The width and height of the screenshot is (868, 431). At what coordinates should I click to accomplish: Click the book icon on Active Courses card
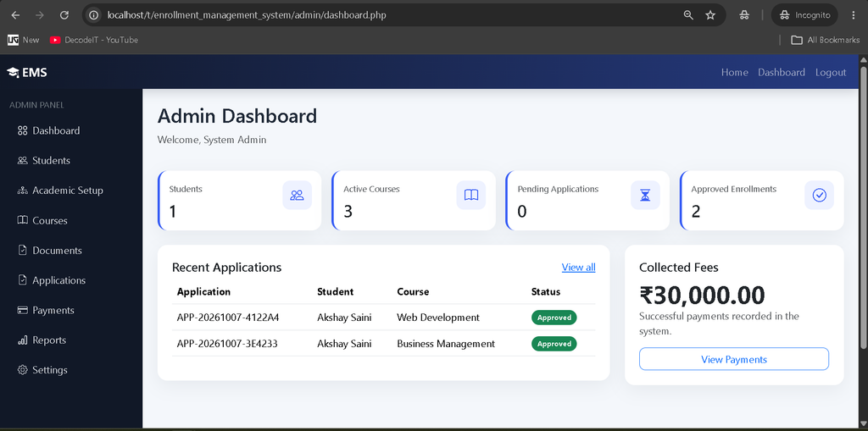click(x=471, y=195)
